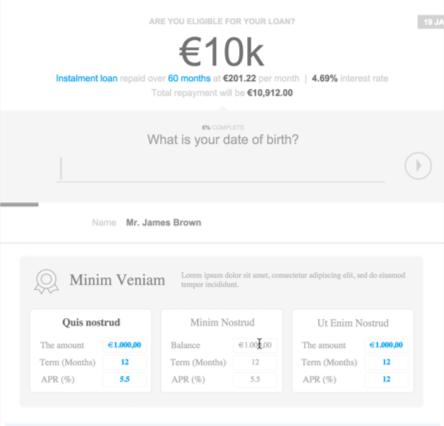
Task: Click the completion progress bar
Action: pos(19,204)
